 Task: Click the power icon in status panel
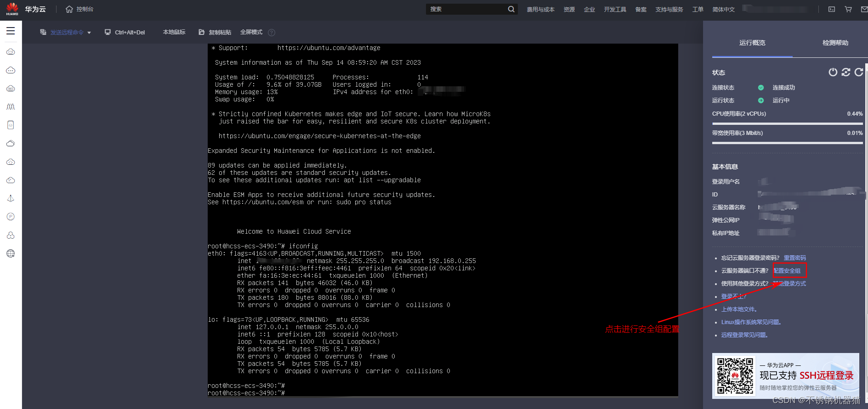pos(833,72)
